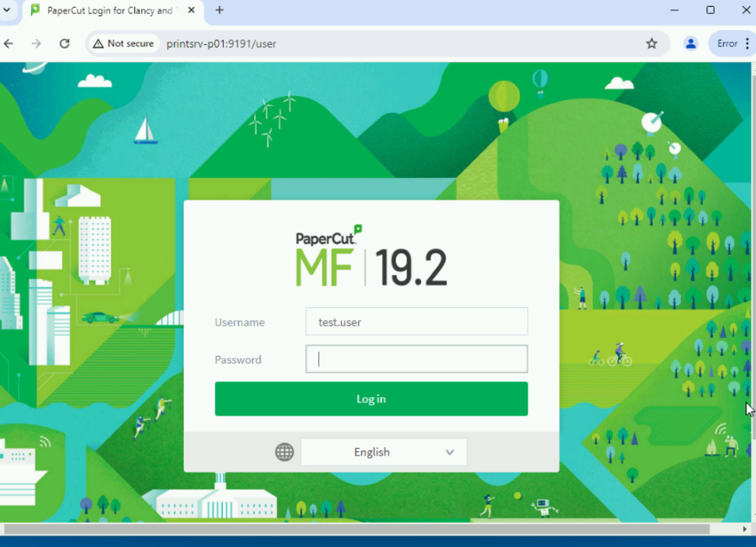Click the Username field containing test.user

point(416,321)
